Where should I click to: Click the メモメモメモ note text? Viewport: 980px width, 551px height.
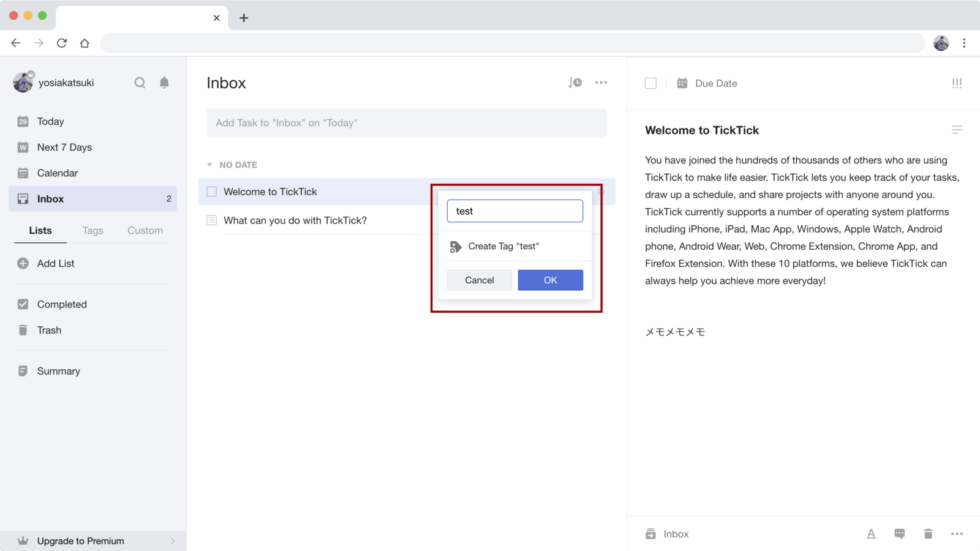[x=675, y=332]
